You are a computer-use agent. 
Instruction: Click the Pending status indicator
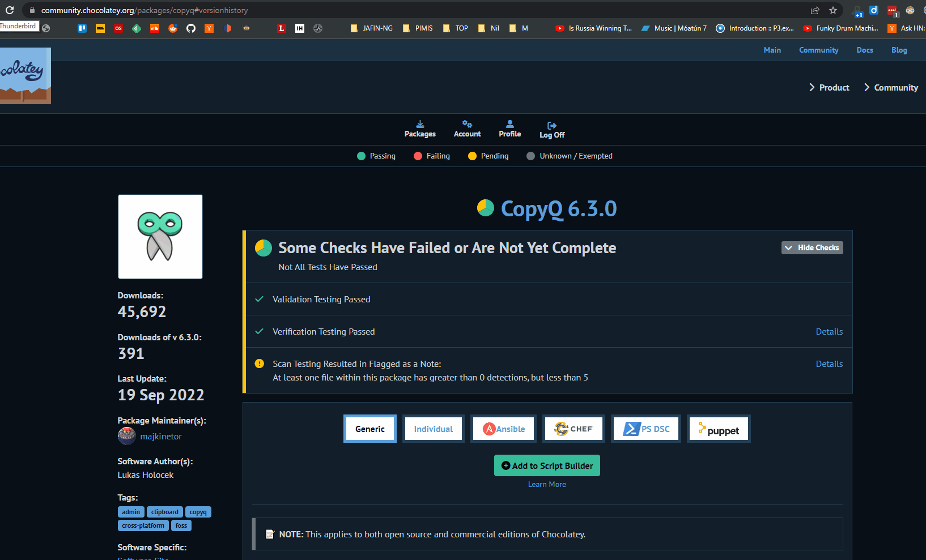click(x=473, y=156)
